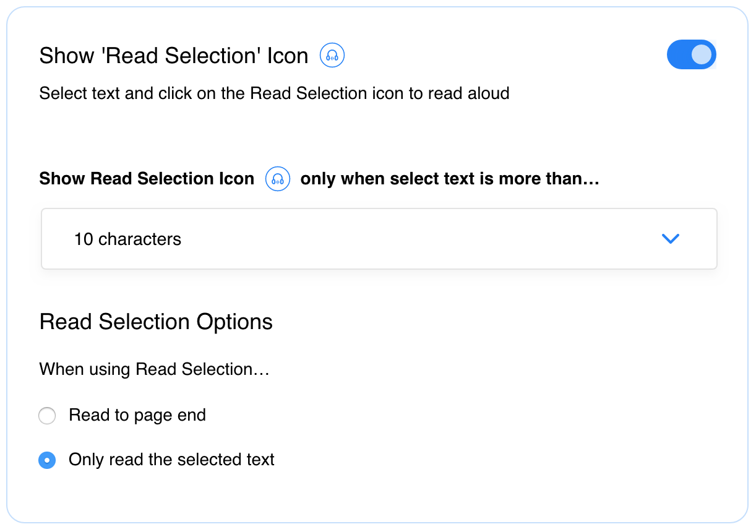
Task: Click headphone icon in bold Show Read Selection line
Action: click(x=278, y=179)
